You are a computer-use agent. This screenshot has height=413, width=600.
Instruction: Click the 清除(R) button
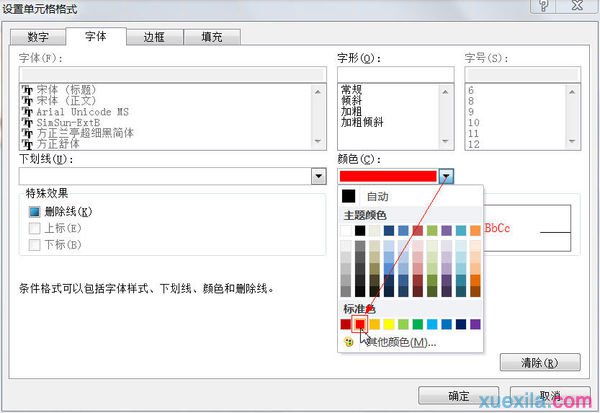pos(540,362)
